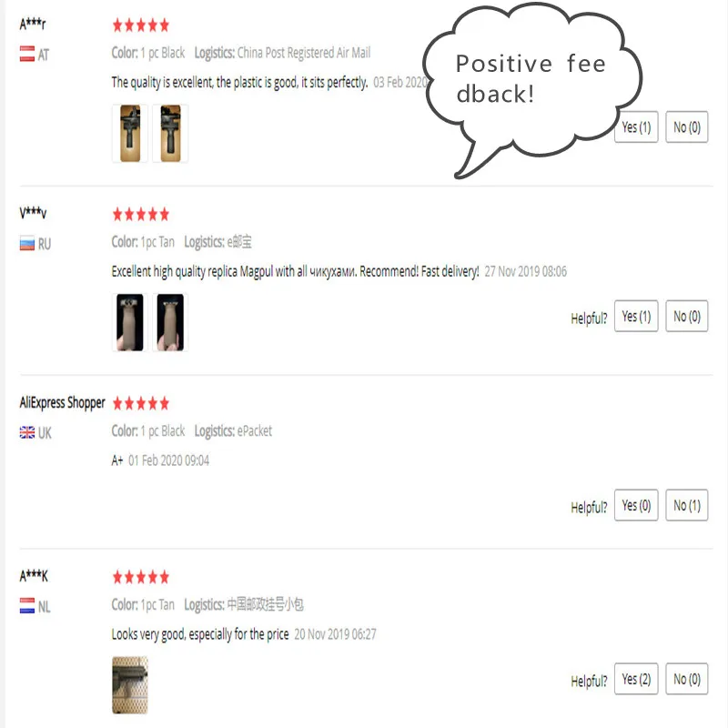Click five-star rating of AliExpress Shopper review
Image resolution: width=728 pixels, height=728 pixels.
tap(141, 403)
